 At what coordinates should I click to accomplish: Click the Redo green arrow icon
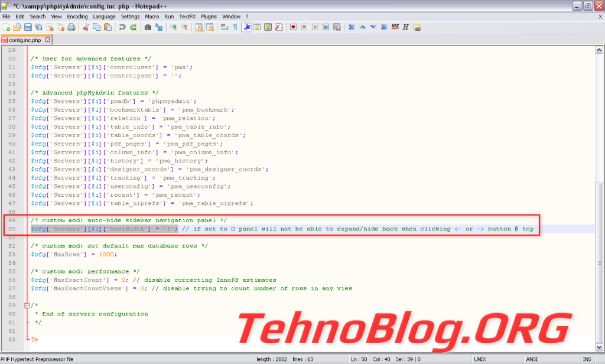(x=134, y=27)
